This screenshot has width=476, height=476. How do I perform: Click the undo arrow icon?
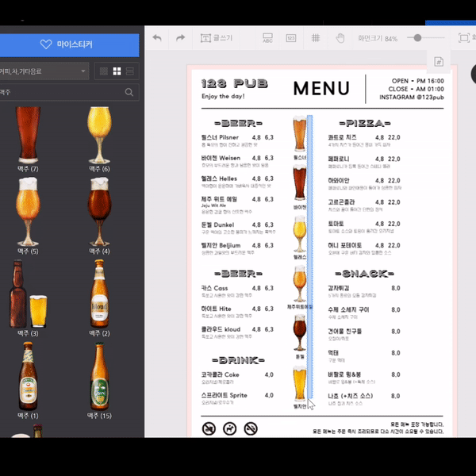coord(157,38)
